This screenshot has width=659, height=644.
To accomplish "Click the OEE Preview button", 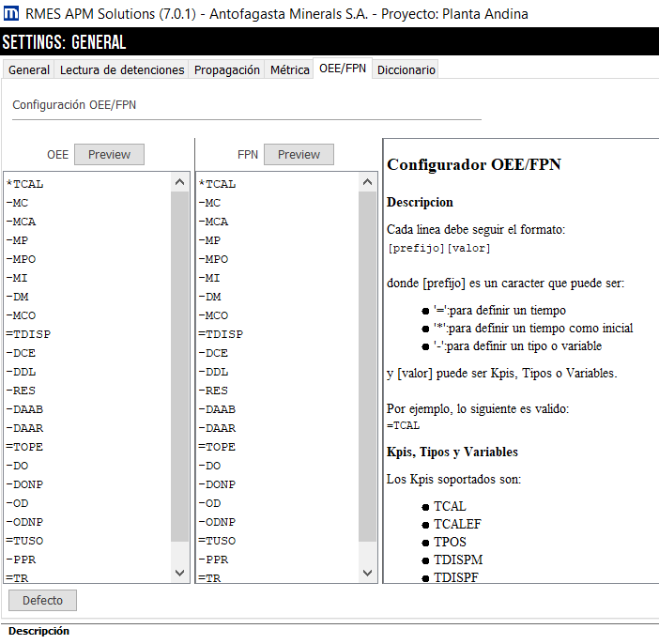I will [109, 155].
